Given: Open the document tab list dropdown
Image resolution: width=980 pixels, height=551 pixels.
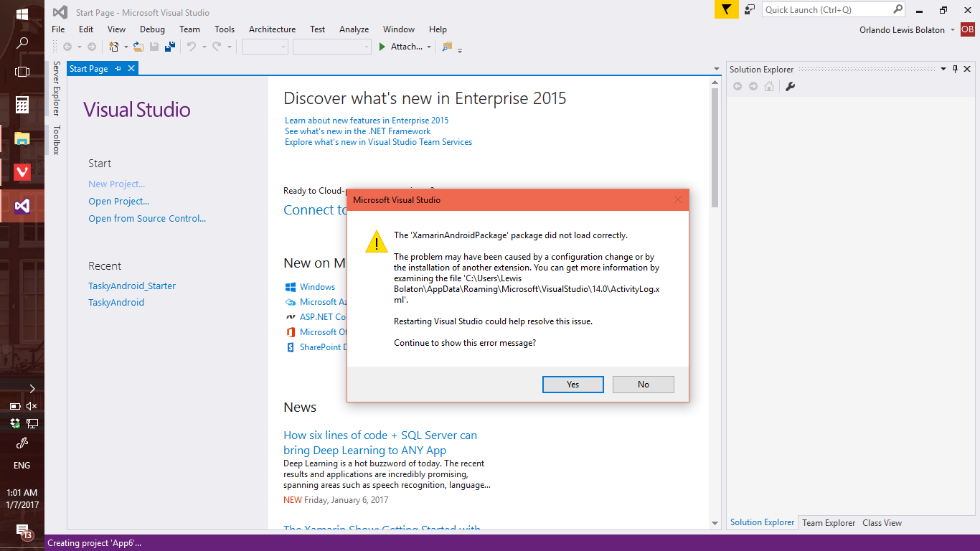Looking at the screenshot, I should [x=717, y=70].
